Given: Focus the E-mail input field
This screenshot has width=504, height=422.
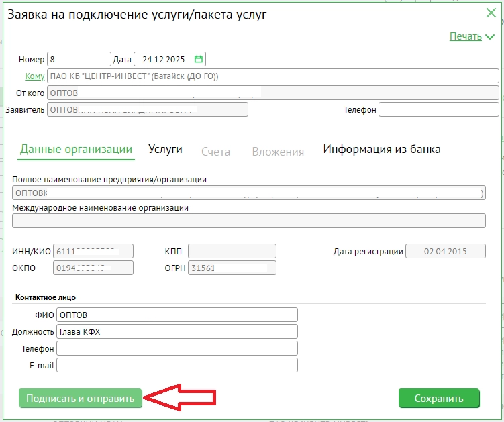Looking at the screenshot, I should pyautogui.click(x=177, y=365).
